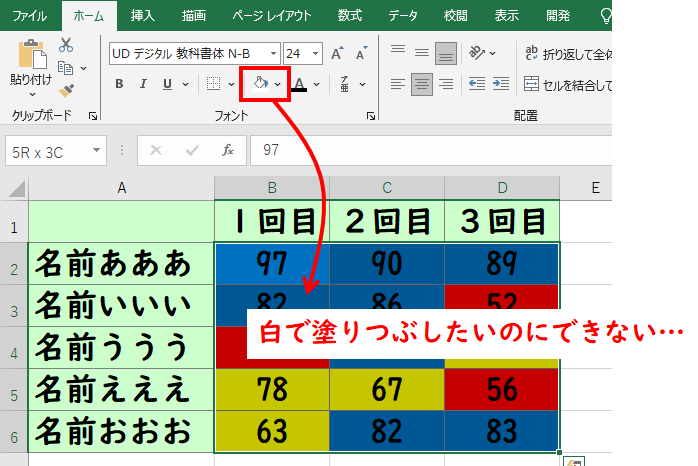Click cell containing 名前あああ
The image size is (698, 466).
121,263
